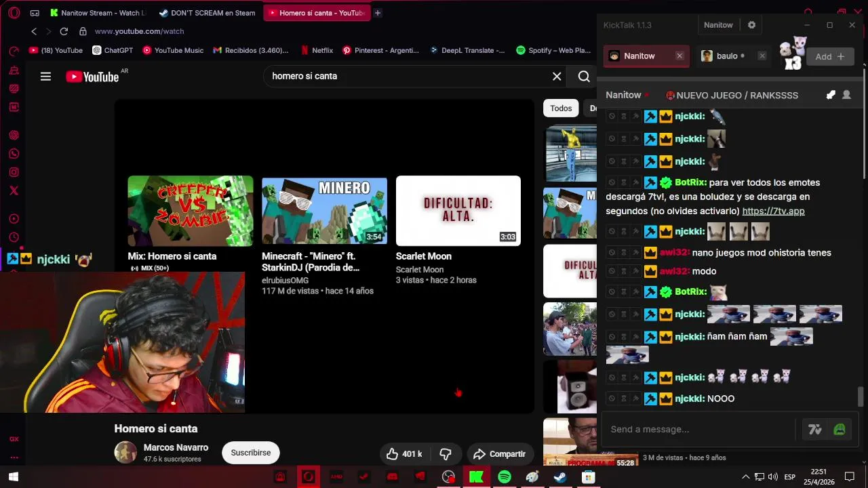Open chatters list user icon
Screen dimensions: 868x488
846,95
